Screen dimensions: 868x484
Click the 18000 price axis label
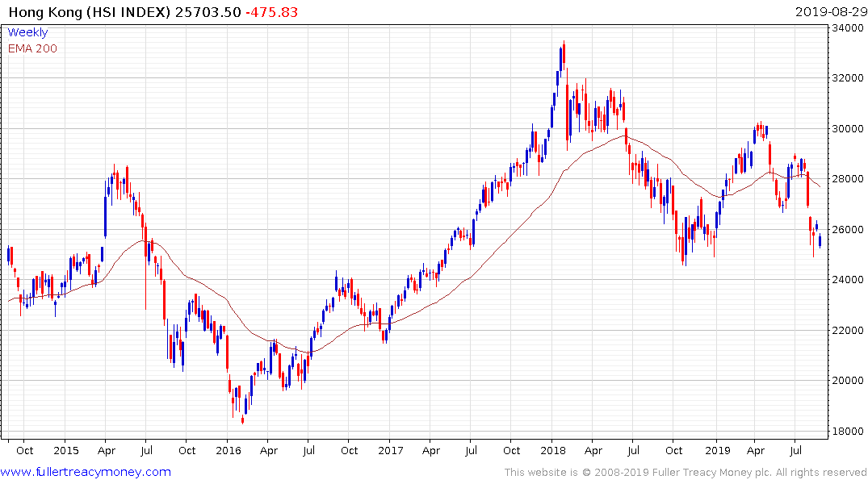pos(848,431)
